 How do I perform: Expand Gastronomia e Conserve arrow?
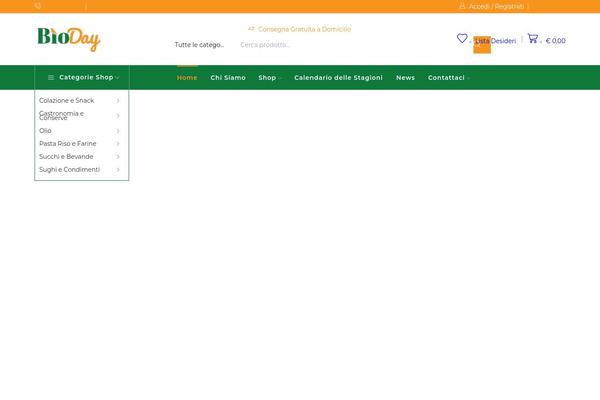click(118, 116)
